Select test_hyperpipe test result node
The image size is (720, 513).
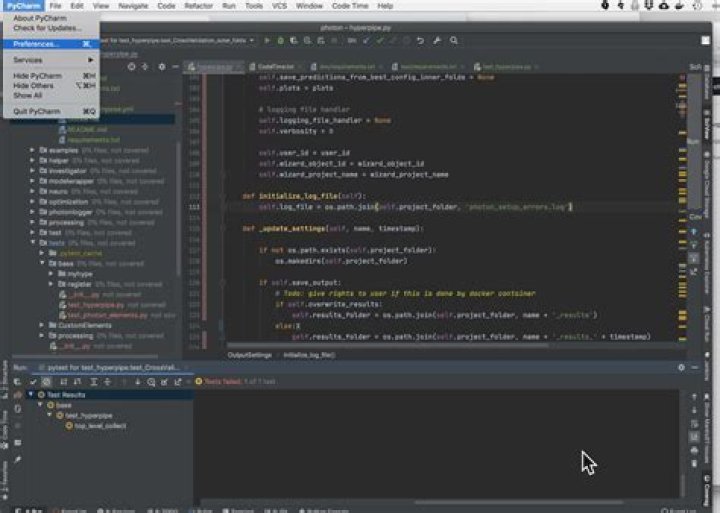84,416
